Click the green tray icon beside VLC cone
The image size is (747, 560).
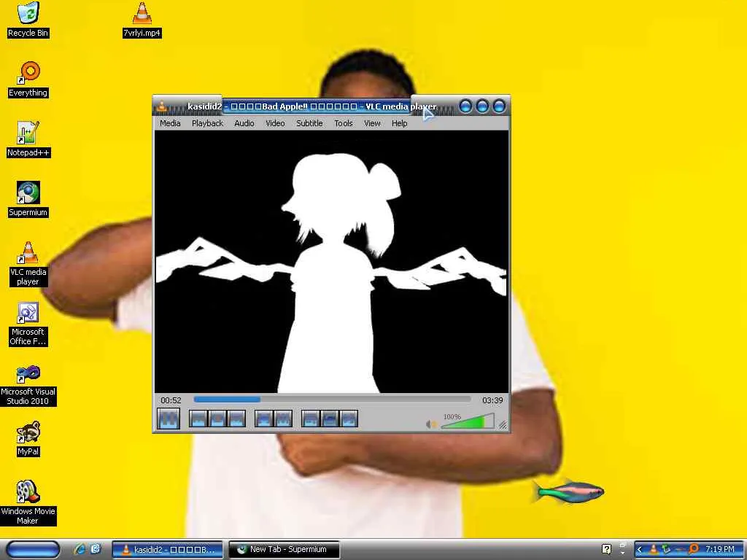coord(667,550)
